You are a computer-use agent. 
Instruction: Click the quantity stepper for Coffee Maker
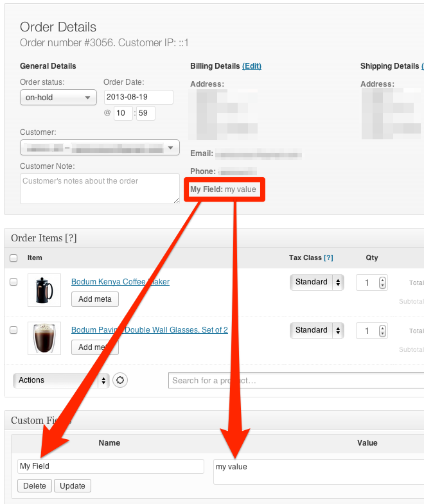click(x=383, y=282)
